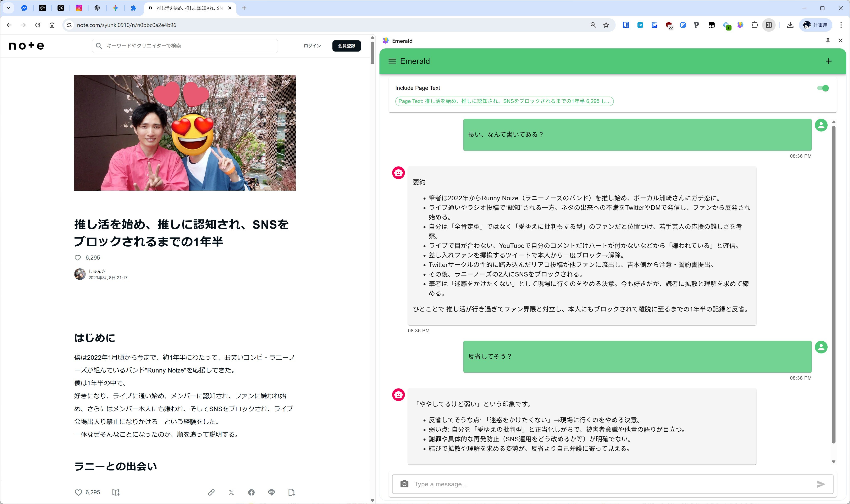This screenshot has height=504, width=850.
Task: Switch to the Instagram pinned tab
Action: pyautogui.click(x=79, y=8)
